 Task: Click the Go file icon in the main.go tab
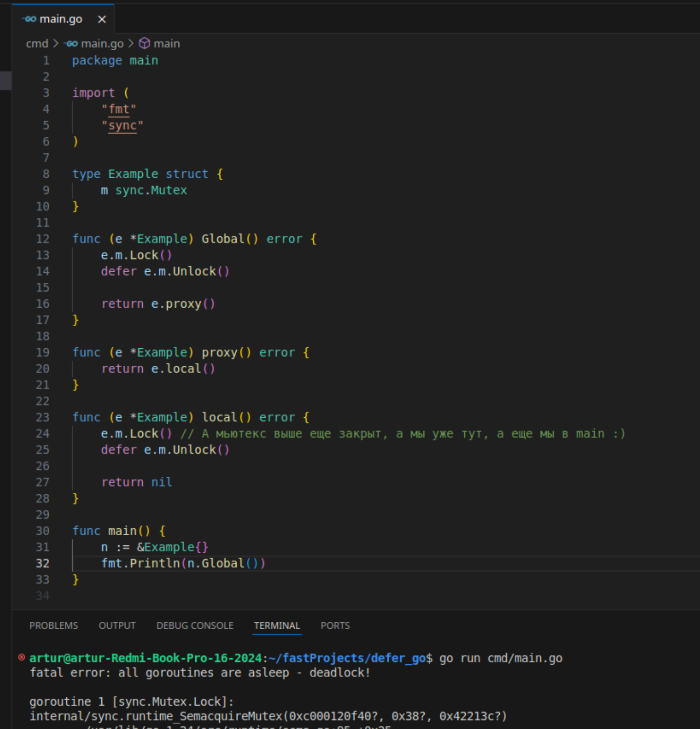coord(30,19)
